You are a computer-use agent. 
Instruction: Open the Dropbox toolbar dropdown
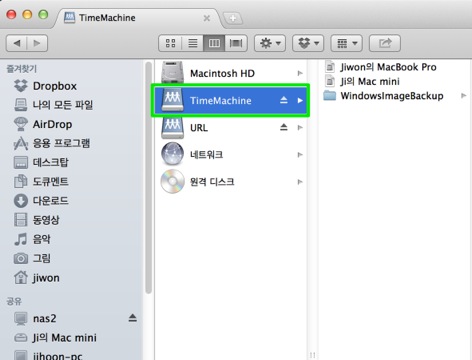pos(308,43)
